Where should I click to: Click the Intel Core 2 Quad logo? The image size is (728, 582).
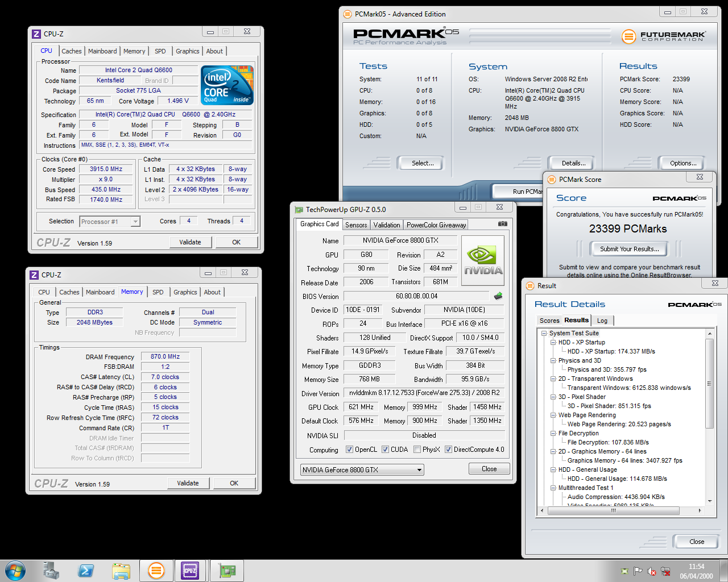pyautogui.click(x=227, y=85)
